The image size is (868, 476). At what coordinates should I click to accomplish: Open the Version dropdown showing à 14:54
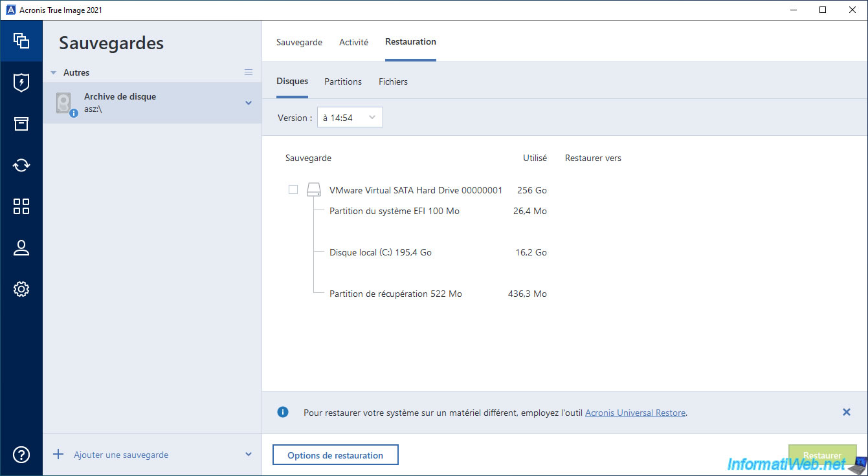[350, 118]
